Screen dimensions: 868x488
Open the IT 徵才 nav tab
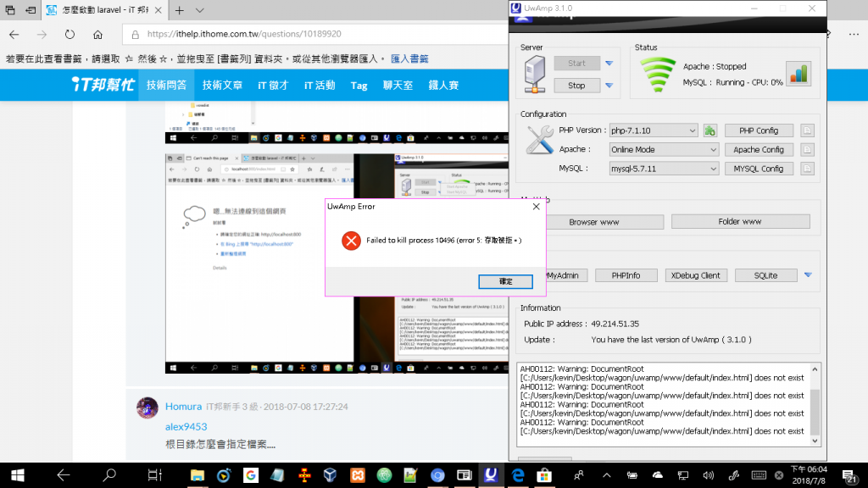tap(274, 86)
